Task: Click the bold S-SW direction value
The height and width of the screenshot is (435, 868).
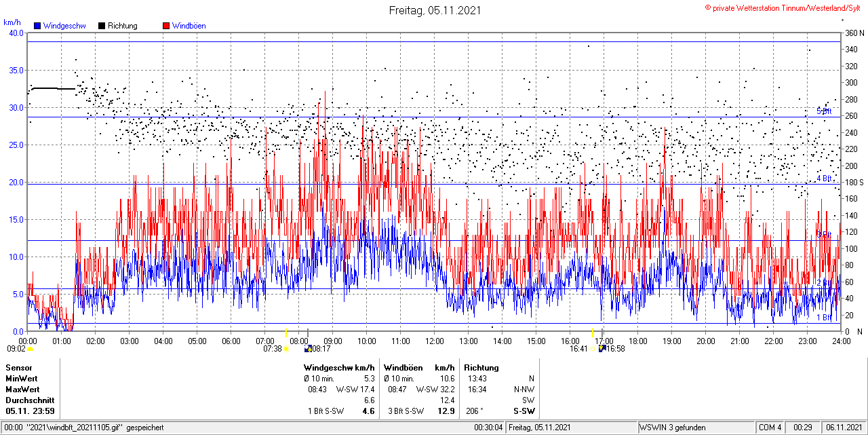Action: [524, 411]
